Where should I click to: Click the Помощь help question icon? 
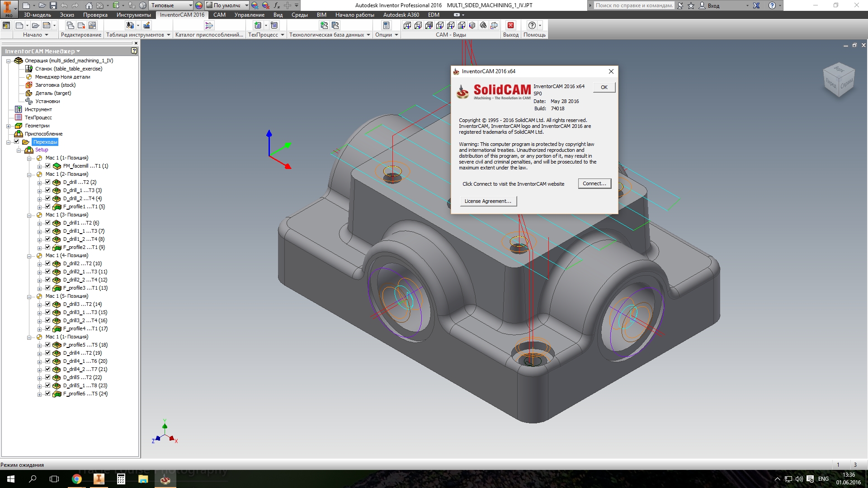[532, 25]
